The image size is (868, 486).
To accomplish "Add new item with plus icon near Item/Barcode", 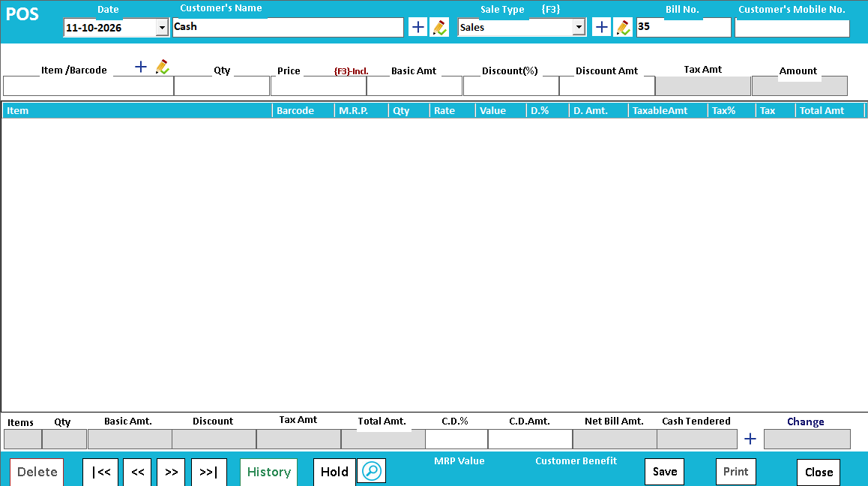I will [141, 67].
